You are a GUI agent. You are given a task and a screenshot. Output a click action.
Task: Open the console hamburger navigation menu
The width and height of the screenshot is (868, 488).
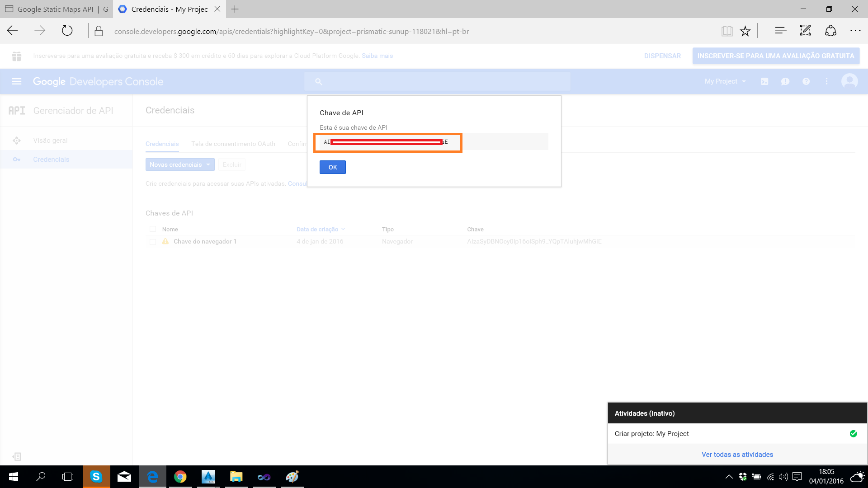pyautogui.click(x=17, y=81)
